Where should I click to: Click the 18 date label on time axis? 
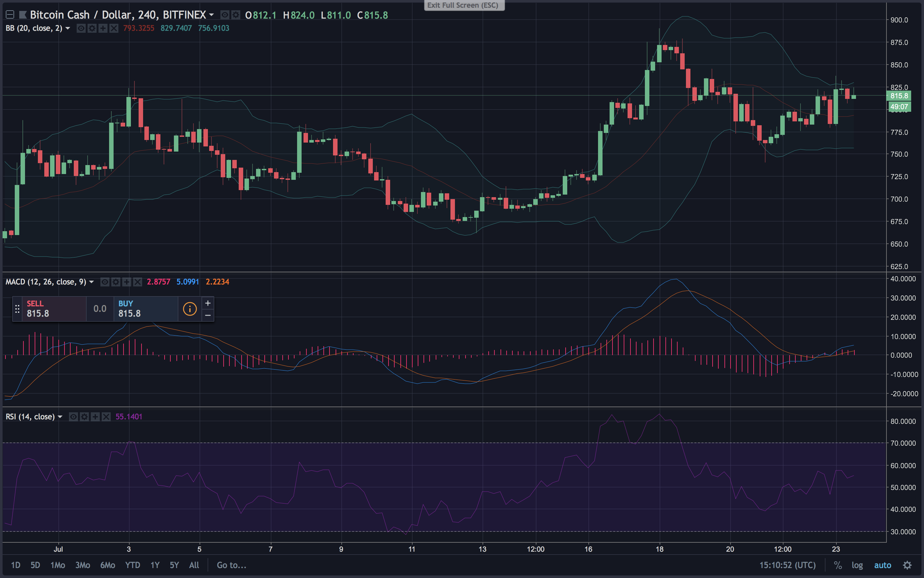(x=659, y=549)
